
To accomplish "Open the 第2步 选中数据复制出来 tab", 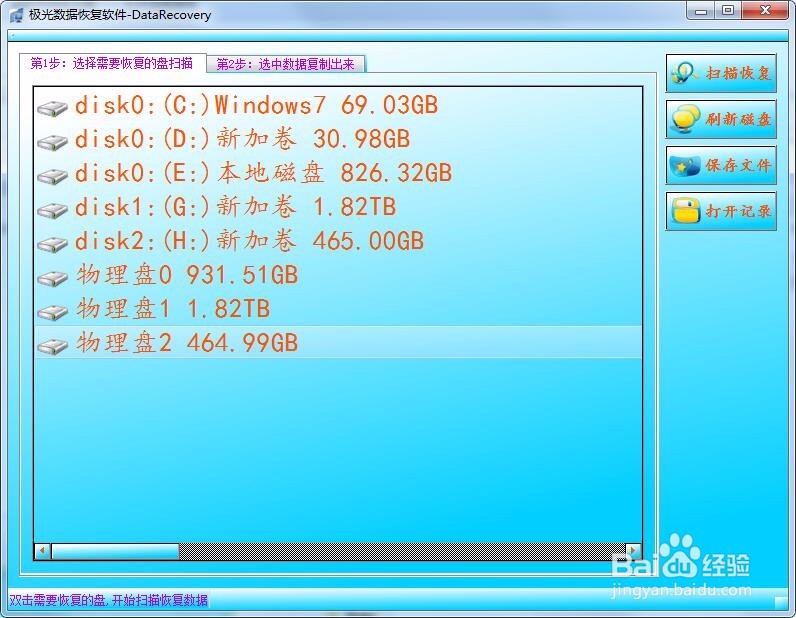I will click(285, 64).
